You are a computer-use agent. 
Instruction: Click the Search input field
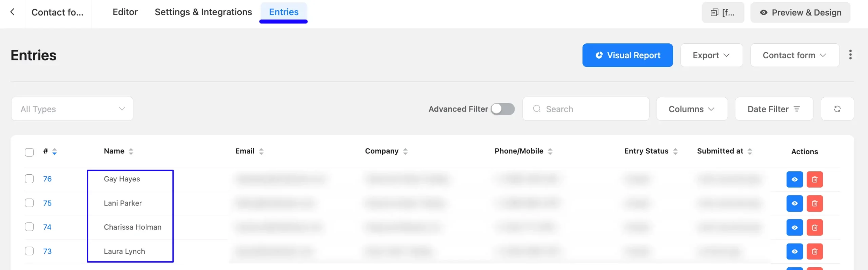[x=590, y=109]
